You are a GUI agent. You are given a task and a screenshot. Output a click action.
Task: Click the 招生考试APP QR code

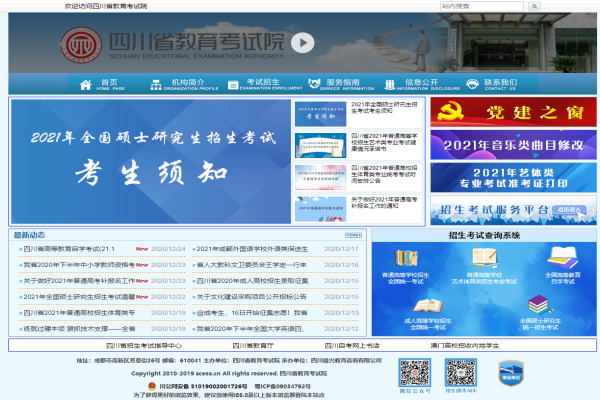click(461, 372)
